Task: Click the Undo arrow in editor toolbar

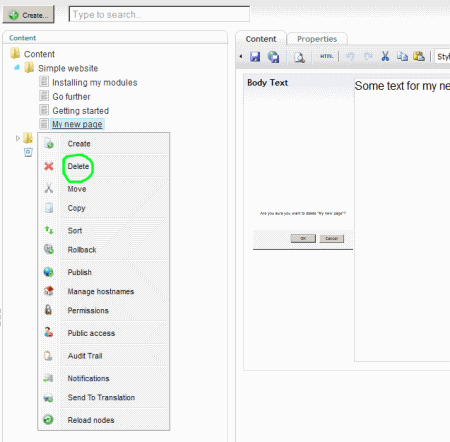Action: (350, 56)
